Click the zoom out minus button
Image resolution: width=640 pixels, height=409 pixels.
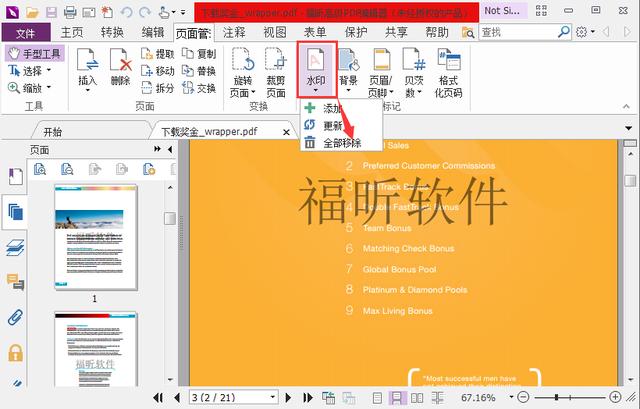click(523, 397)
